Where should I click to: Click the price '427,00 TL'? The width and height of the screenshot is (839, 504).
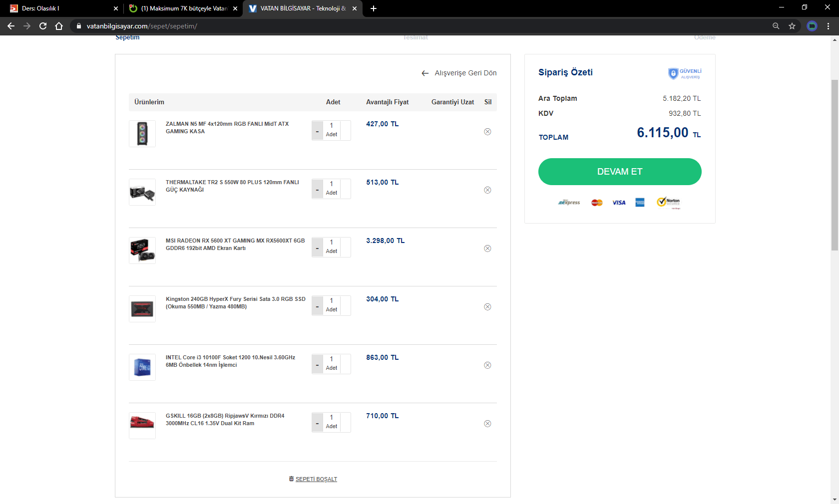(x=383, y=124)
